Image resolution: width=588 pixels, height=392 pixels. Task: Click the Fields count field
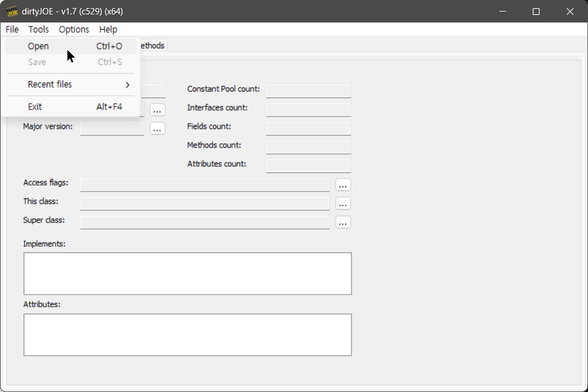(x=309, y=129)
